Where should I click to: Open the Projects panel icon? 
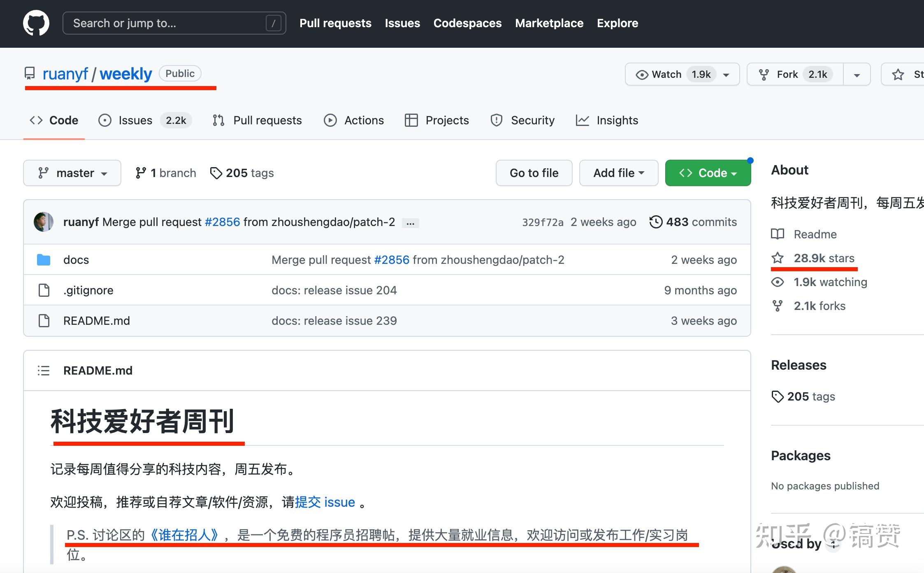pos(411,120)
